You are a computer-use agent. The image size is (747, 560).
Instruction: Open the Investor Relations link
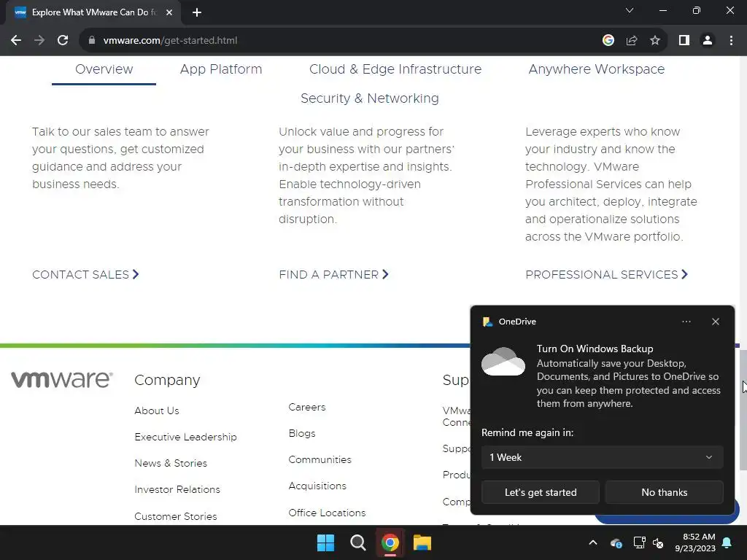click(x=177, y=489)
